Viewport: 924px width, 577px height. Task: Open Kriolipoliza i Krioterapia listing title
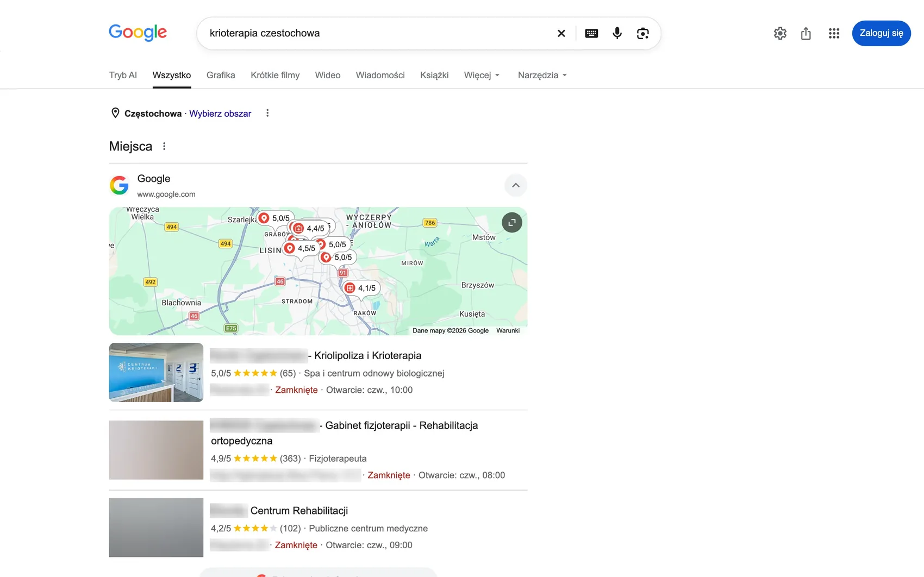(316, 355)
